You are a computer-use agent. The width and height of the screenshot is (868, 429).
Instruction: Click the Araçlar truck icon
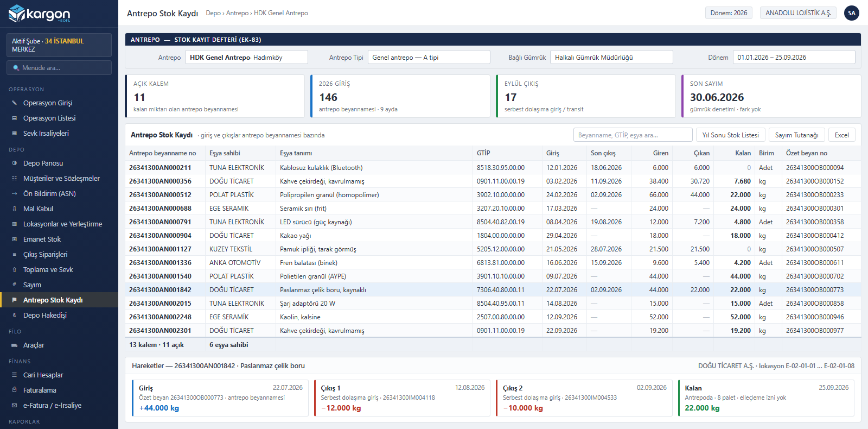(14, 345)
